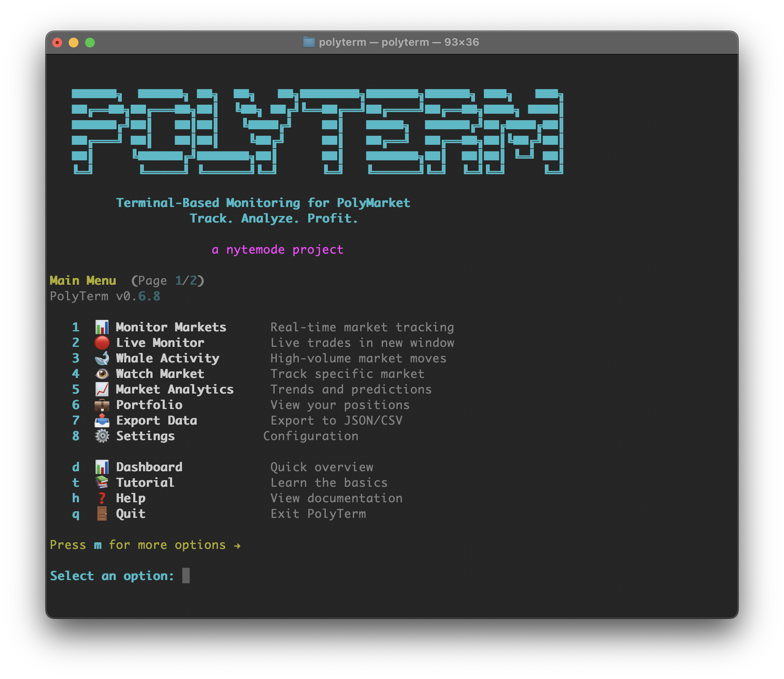Select the Watch Market menu entry
Viewport: 784px width, 679px height.
click(x=160, y=374)
